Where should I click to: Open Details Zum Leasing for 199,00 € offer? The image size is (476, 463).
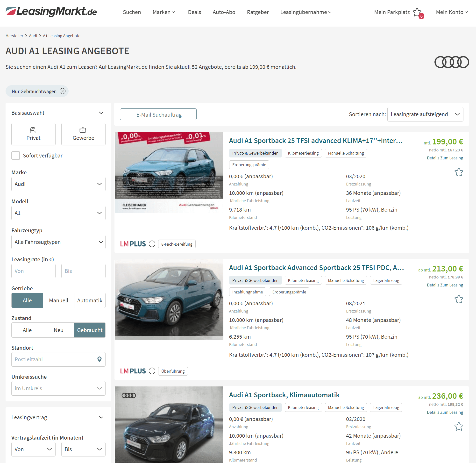[445, 158]
